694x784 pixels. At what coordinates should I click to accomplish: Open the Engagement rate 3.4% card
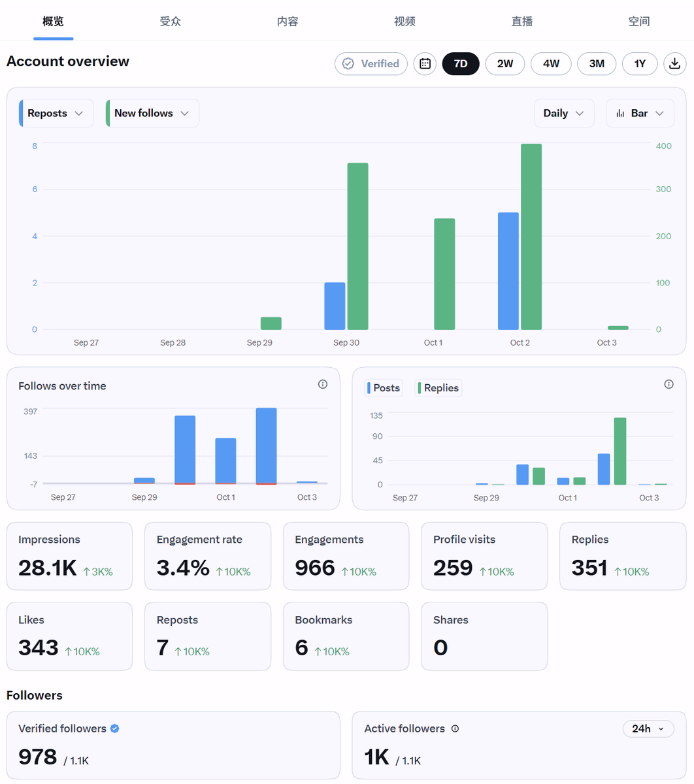[x=208, y=556]
